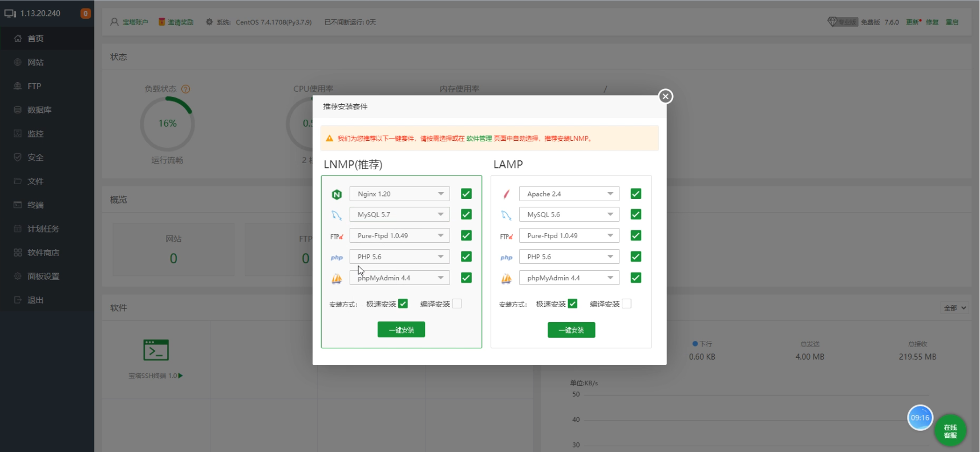980x452 pixels.
Task: Click the PHP icon in LNMP panel
Action: pyautogui.click(x=337, y=258)
